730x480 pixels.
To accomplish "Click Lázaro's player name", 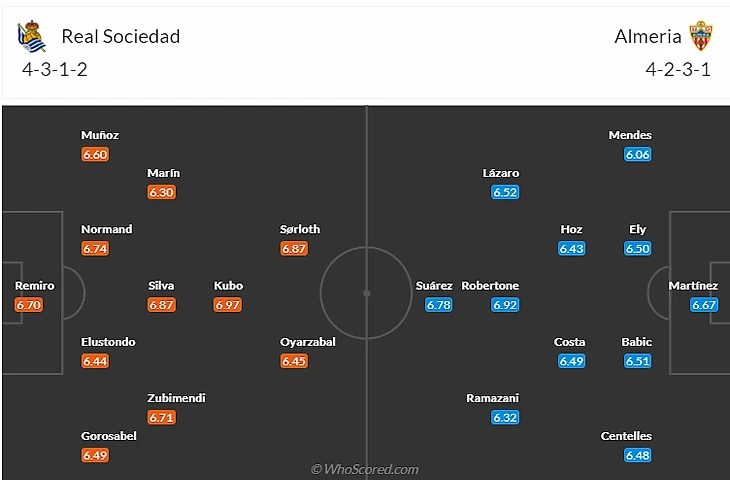I will 500,173.
